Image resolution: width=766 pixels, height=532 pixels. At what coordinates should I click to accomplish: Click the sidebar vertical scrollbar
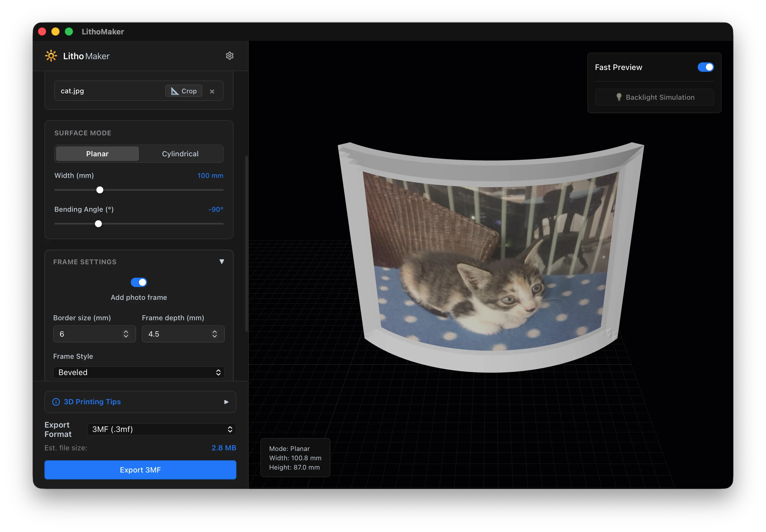[247, 243]
